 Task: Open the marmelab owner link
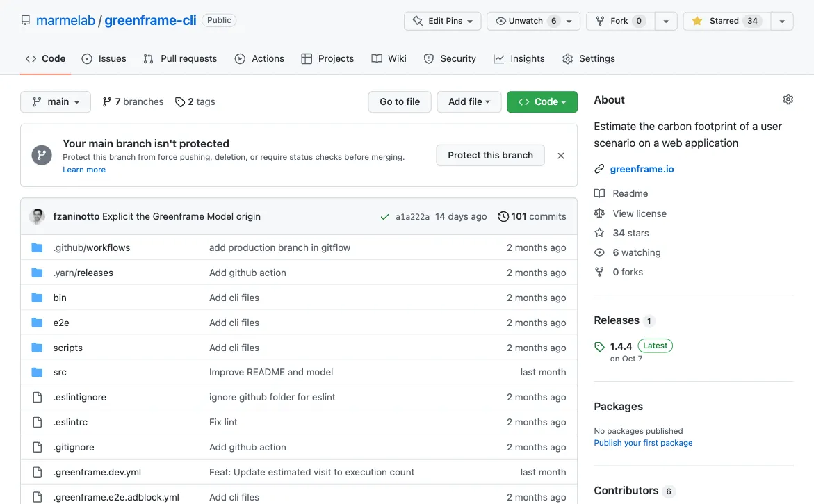click(x=65, y=20)
